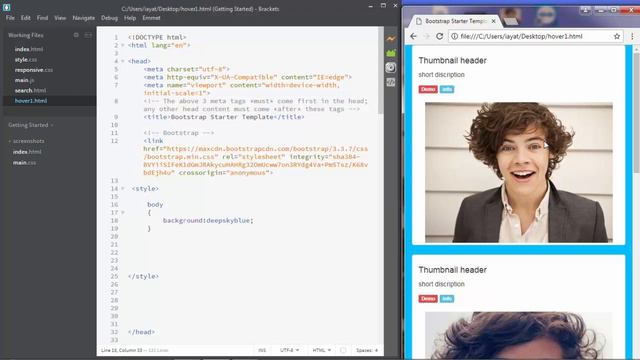Click the second card's blue Info button
The height and width of the screenshot is (360, 640).
(x=447, y=299)
